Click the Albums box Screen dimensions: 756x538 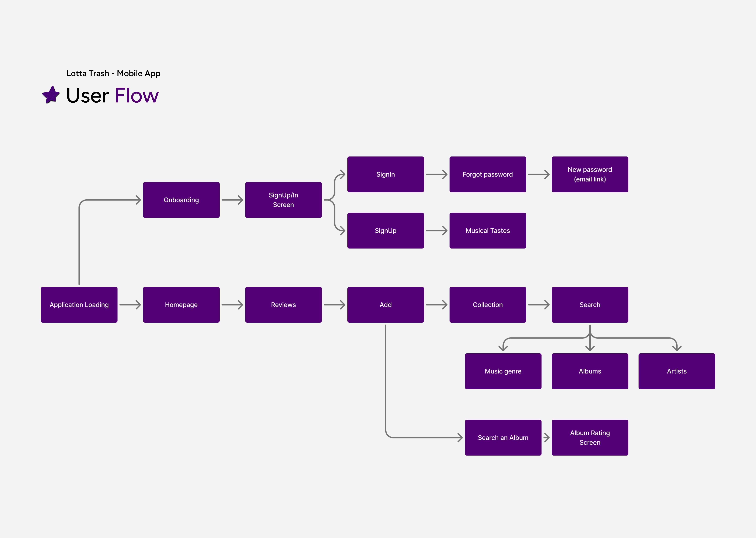[x=590, y=371]
